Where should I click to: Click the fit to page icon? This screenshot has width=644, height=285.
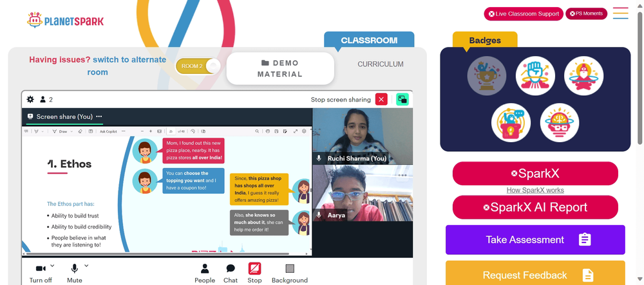tap(159, 131)
